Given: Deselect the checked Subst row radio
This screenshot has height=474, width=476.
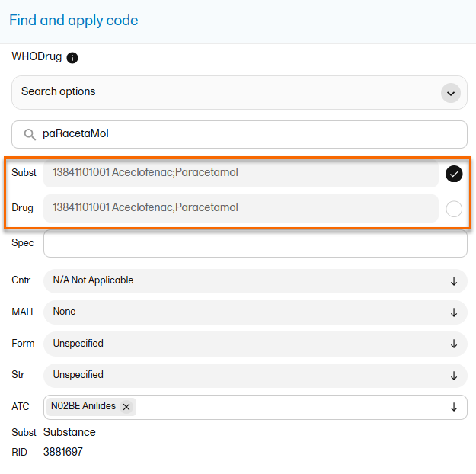Looking at the screenshot, I should click(x=454, y=174).
